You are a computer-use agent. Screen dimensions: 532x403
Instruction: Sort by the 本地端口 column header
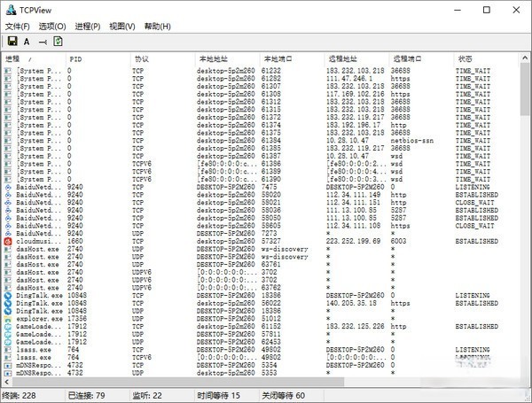(293, 59)
